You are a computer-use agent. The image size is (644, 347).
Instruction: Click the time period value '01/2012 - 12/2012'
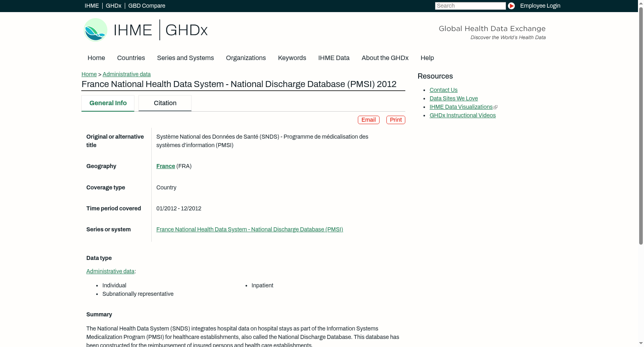[179, 208]
